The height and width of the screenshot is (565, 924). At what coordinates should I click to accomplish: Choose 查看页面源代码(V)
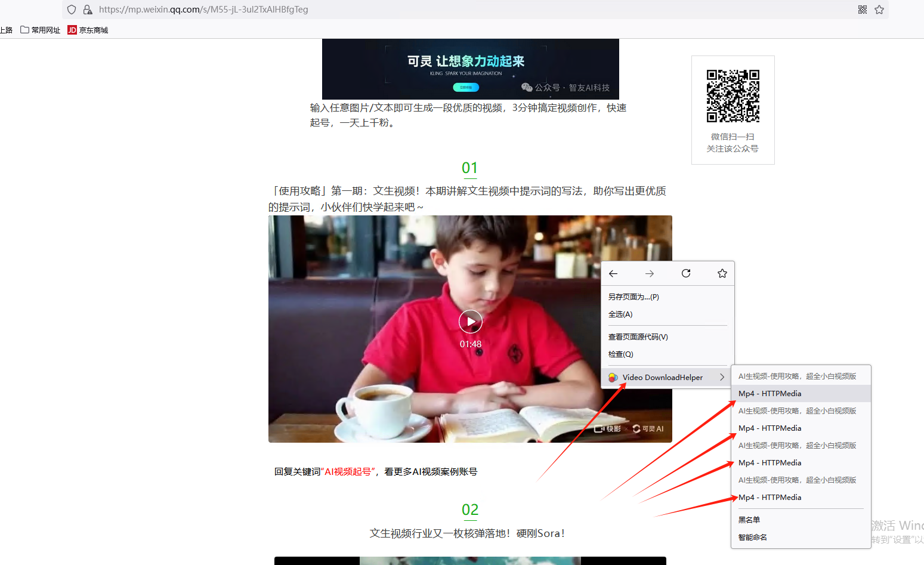[667, 336]
